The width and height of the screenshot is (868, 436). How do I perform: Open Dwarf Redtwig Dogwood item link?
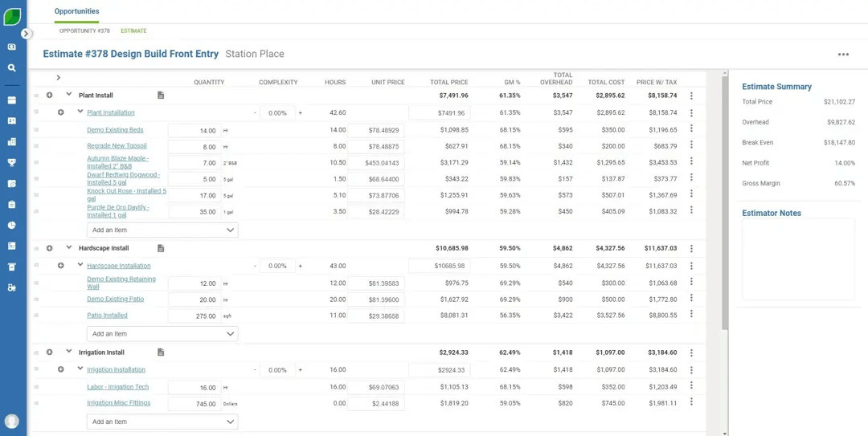tap(124, 178)
